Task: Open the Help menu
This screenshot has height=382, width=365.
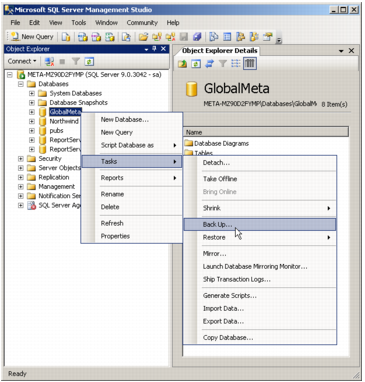Action: tap(173, 23)
